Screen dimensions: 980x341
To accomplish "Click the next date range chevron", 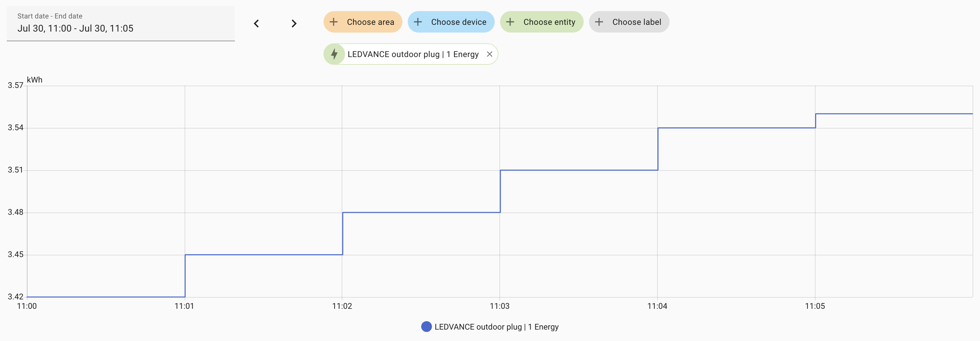I will coord(294,23).
